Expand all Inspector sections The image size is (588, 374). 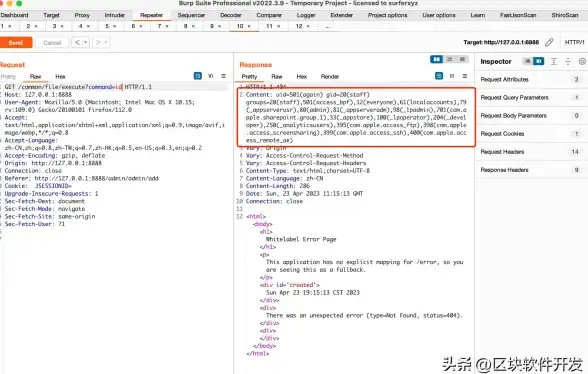[x=554, y=62]
